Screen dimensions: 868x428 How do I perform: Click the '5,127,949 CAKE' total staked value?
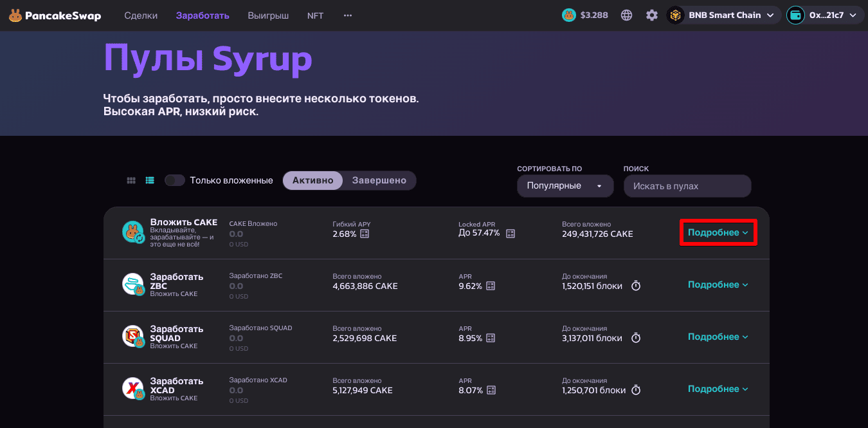point(363,390)
